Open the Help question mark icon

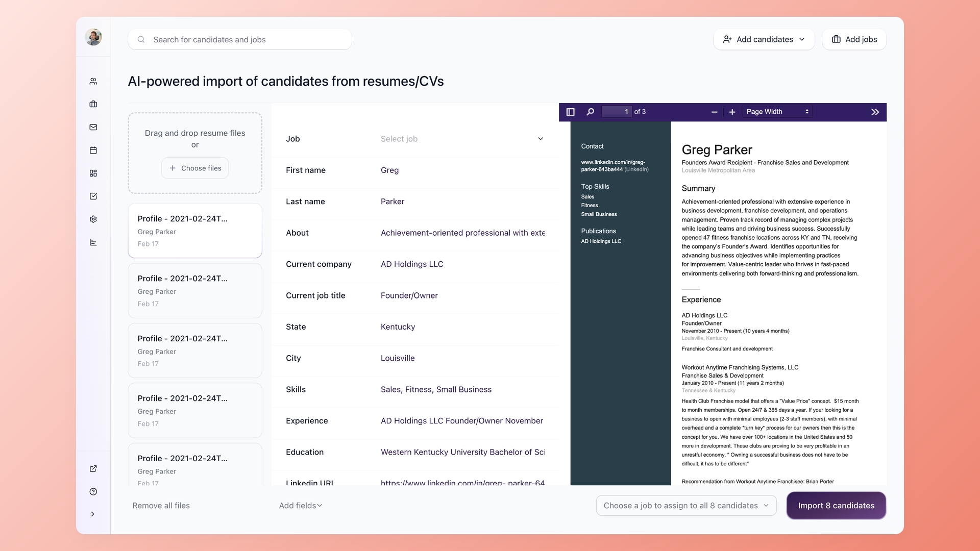click(93, 492)
